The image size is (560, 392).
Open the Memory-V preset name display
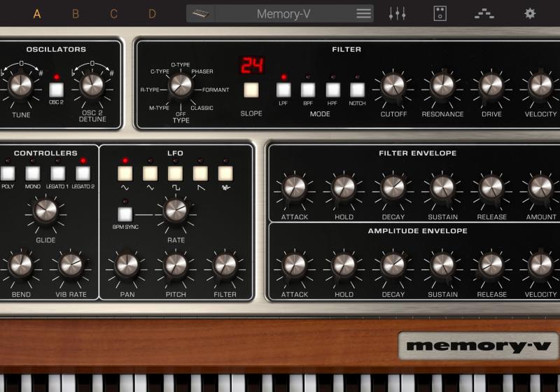point(283,14)
